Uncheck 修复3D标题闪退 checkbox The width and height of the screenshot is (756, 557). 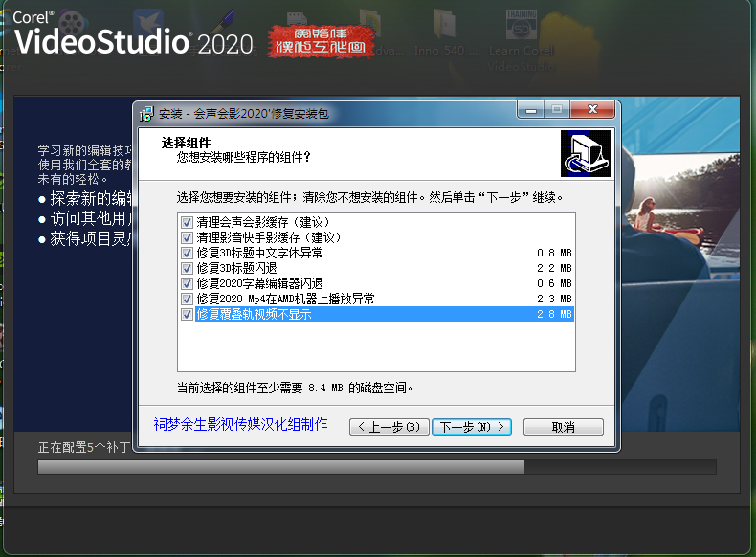187,268
